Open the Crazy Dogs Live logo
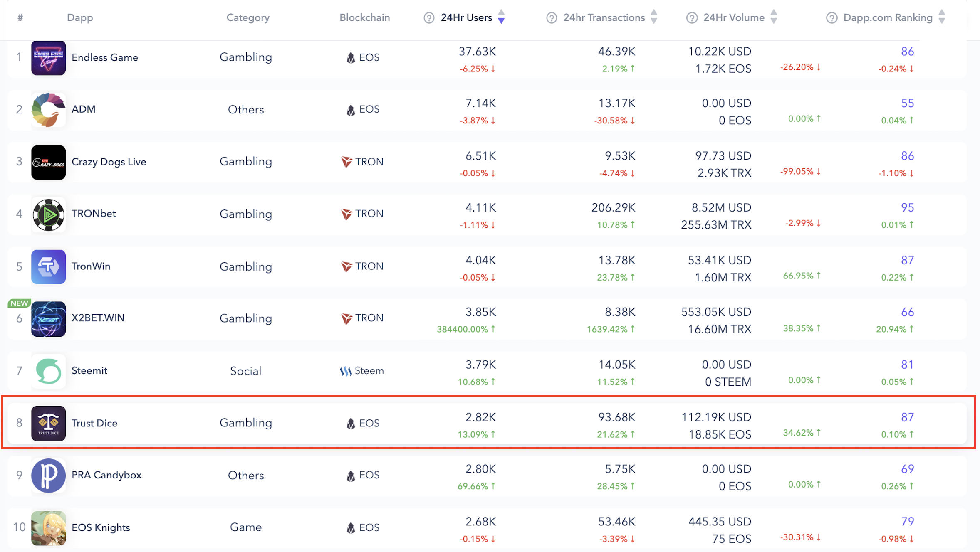The image size is (980, 552). coord(48,162)
